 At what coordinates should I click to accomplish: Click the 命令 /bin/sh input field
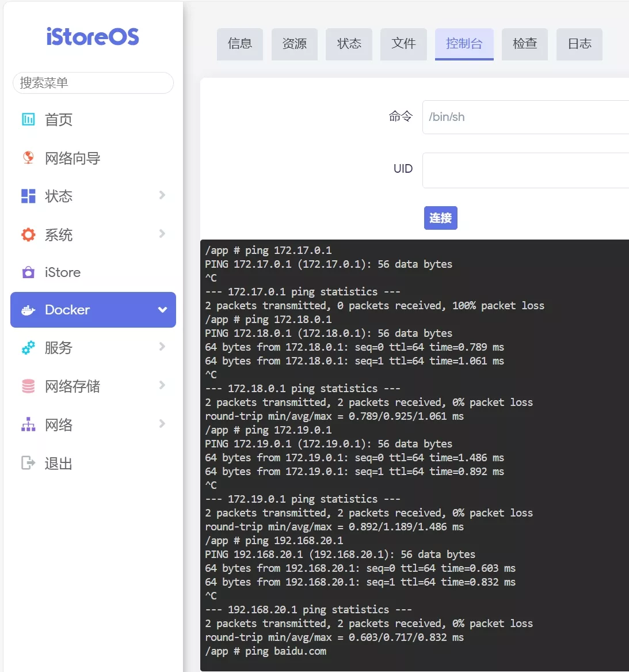tap(525, 117)
